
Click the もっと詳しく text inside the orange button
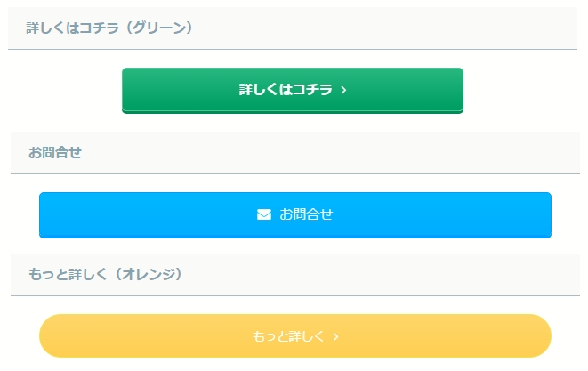click(x=289, y=336)
